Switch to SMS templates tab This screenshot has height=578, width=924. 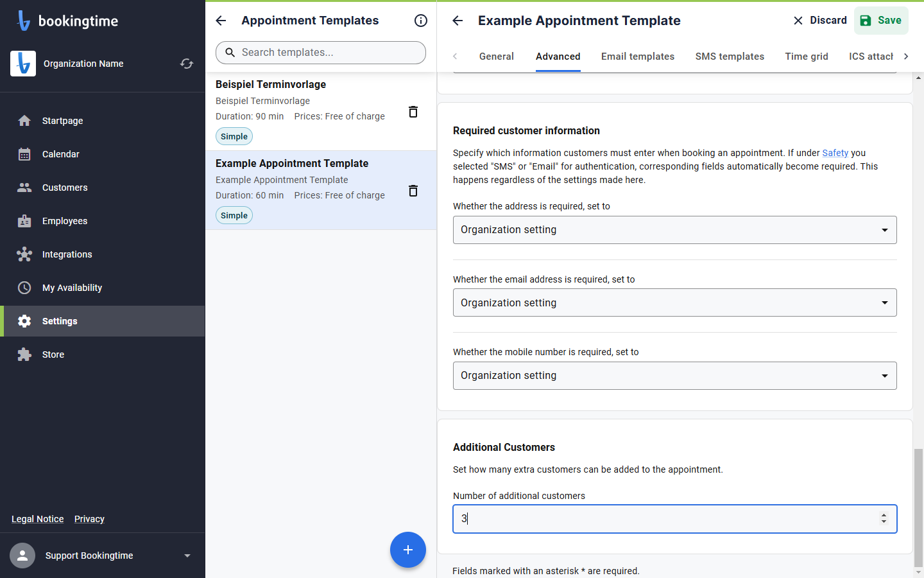pyautogui.click(x=730, y=57)
